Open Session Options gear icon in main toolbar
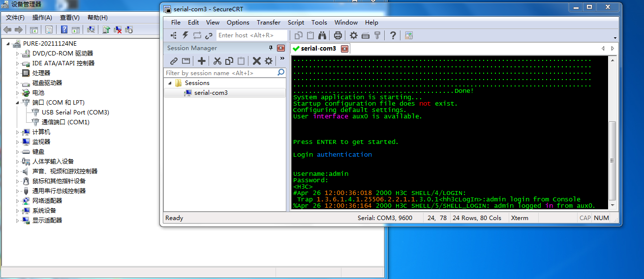This screenshot has width=644, height=279. tap(354, 35)
